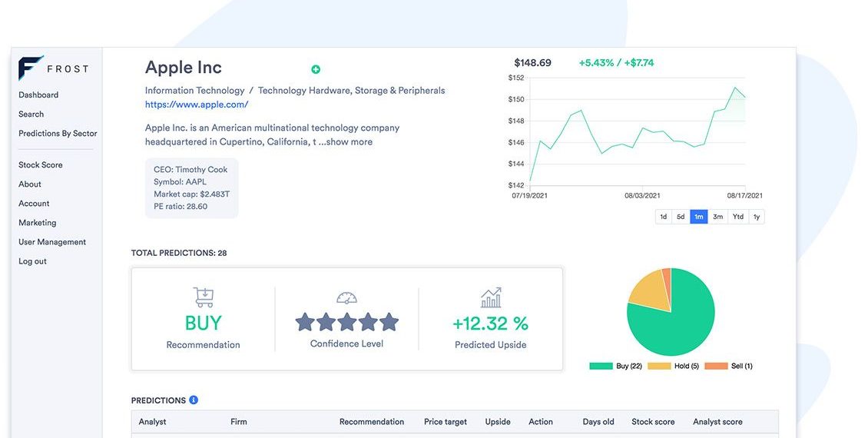Toggle the Buy (22) legend swatch

601,366
